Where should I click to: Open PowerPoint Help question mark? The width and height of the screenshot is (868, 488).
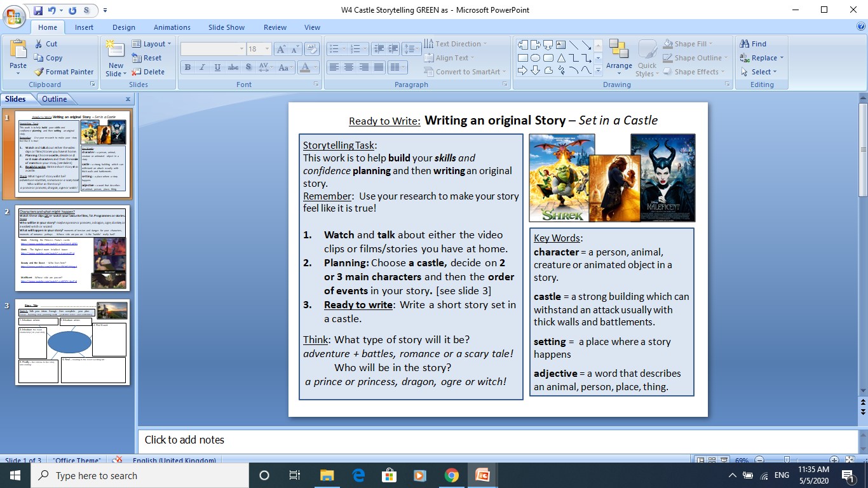(x=860, y=27)
